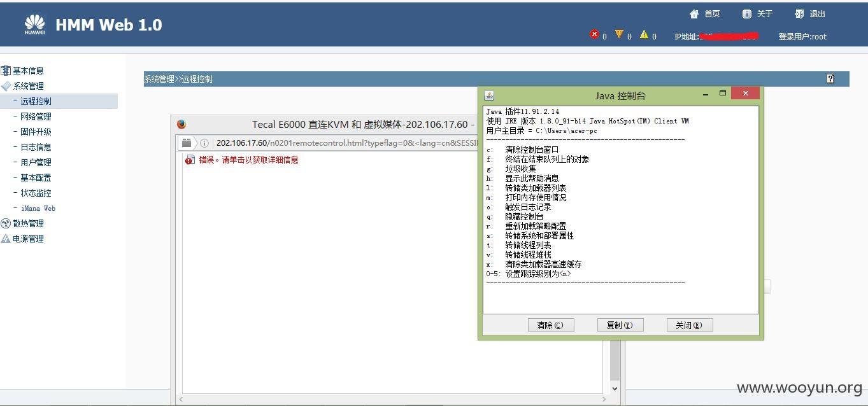
Task: Click the 隐藏控制台 console line
Action: click(x=524, y=216)
